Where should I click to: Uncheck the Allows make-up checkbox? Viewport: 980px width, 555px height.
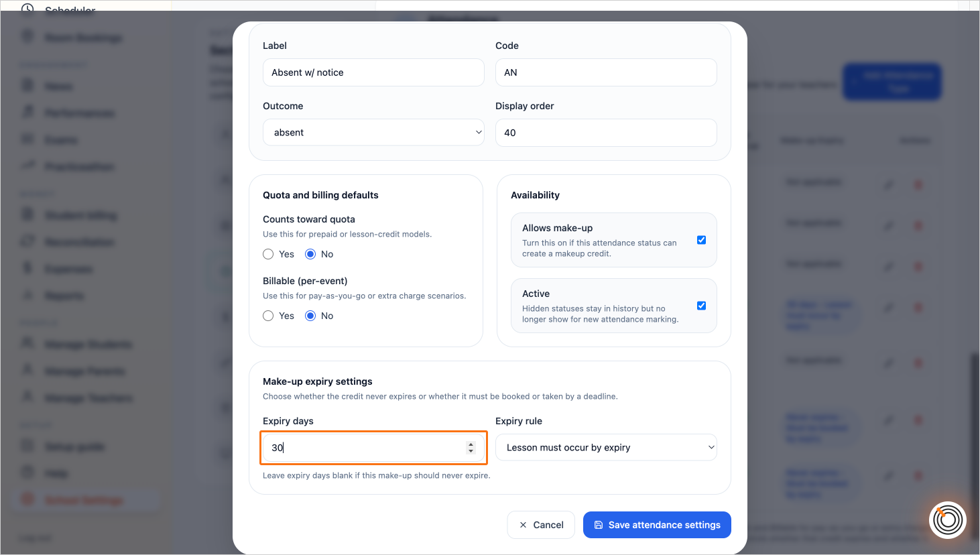pos(701,240)
